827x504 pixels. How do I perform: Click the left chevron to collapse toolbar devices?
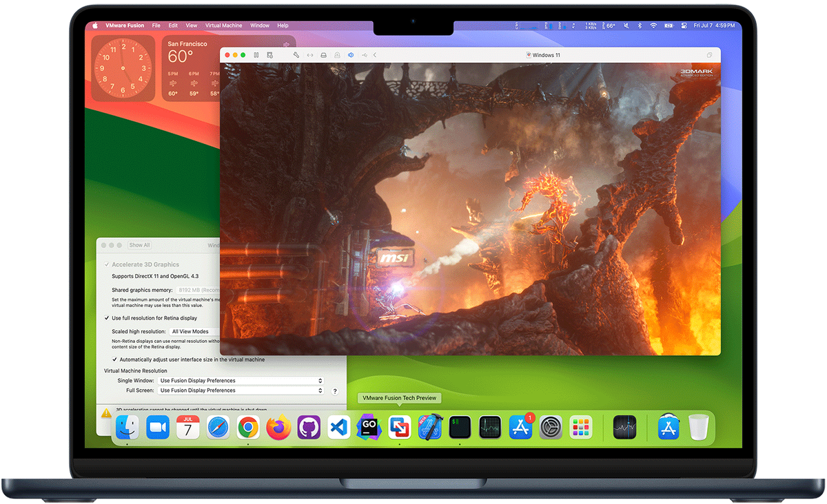[374, 55]
